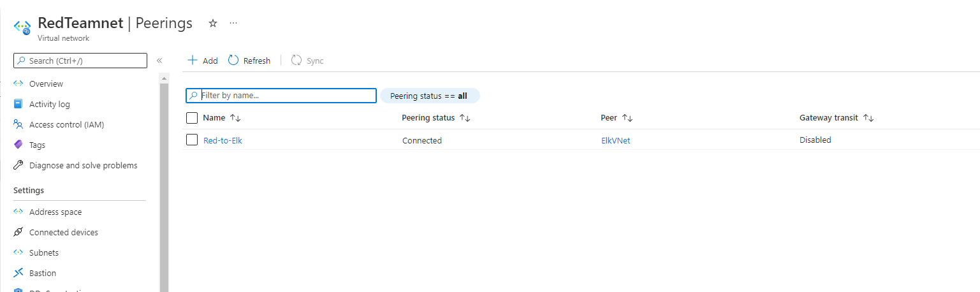
Task: Go to Address space settings
Action: pos(55,212)
